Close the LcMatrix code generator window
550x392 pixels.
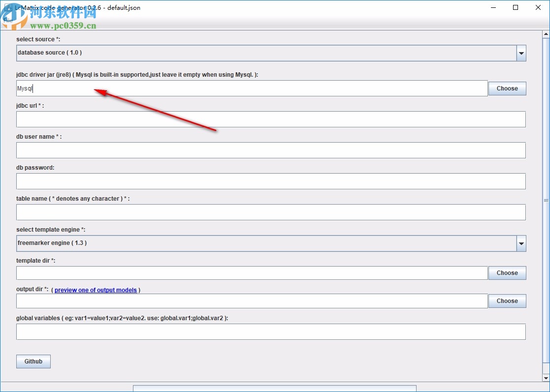538,7
